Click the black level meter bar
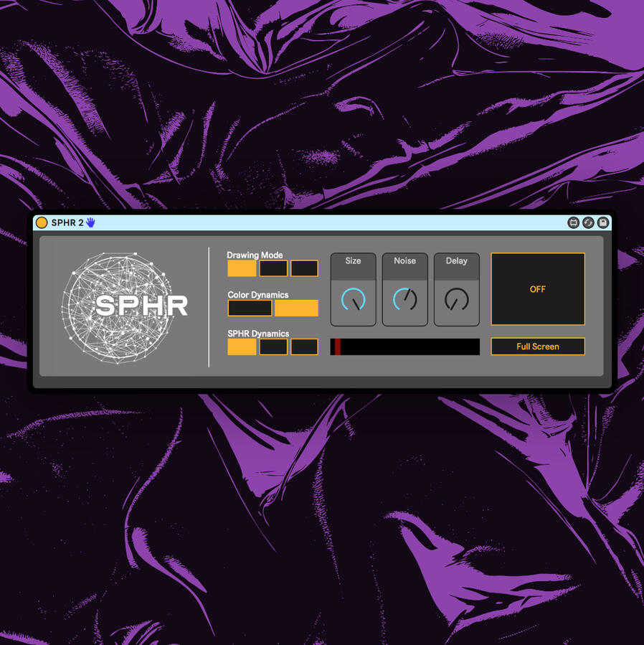 (x=405, y=347)
